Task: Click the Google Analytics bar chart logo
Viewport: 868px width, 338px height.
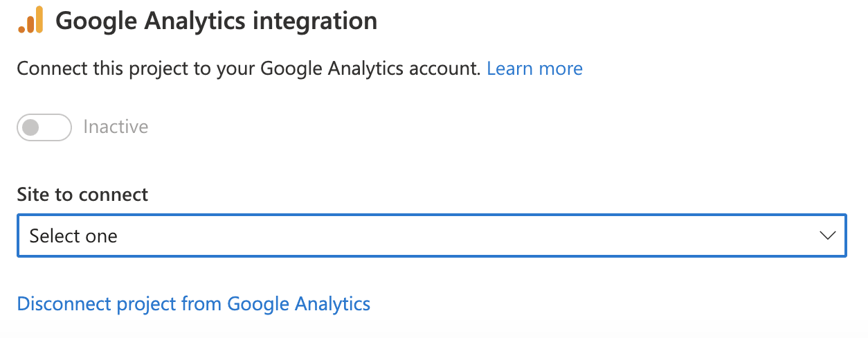Action: (x=30, y=19)
